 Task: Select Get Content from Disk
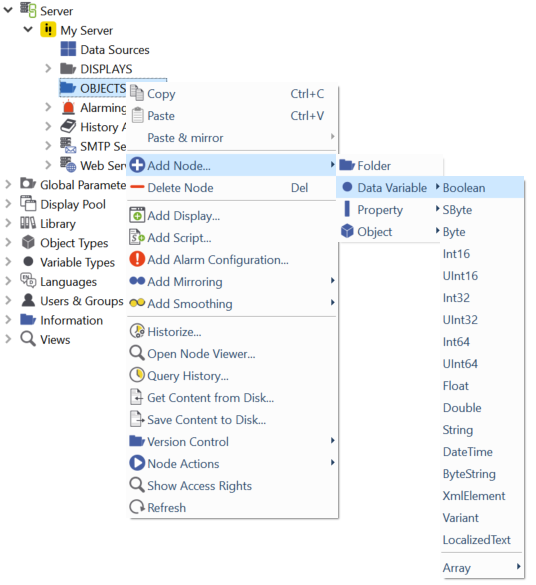[x=232, y=398]
